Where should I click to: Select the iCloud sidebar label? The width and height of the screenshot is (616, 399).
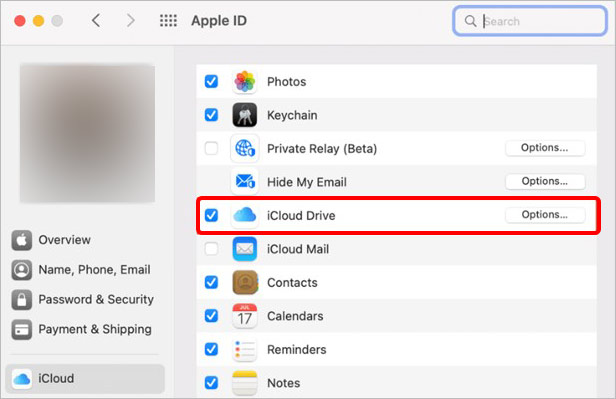[x=56, y=379]
